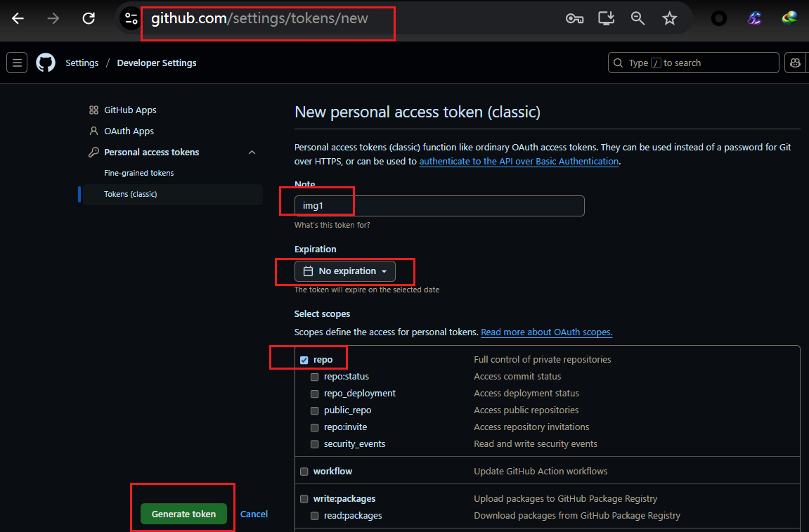Click 'Access public repositories' description
The height and width of the screenshot is (532, 809).
coord(526,410)
